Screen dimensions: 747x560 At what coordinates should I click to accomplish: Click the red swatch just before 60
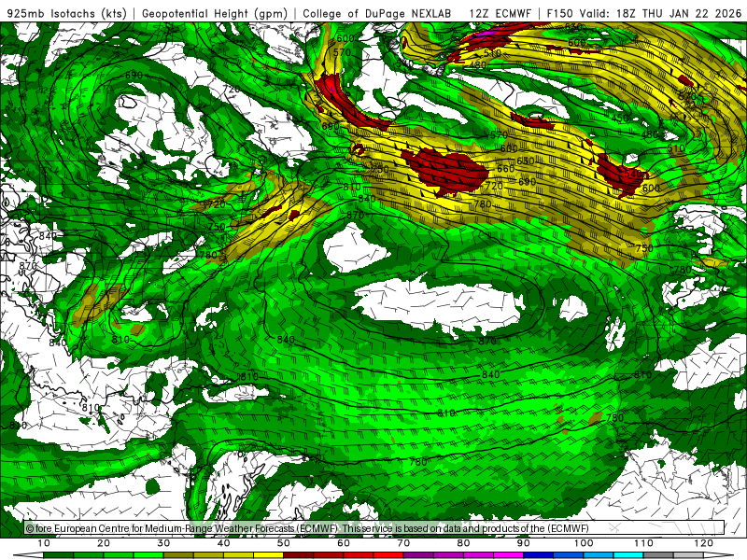329,555
